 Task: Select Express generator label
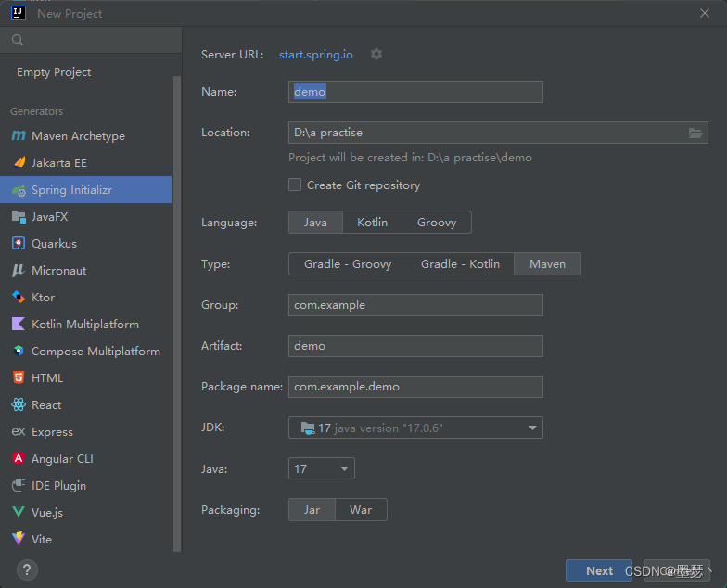(x=52, y=432)
